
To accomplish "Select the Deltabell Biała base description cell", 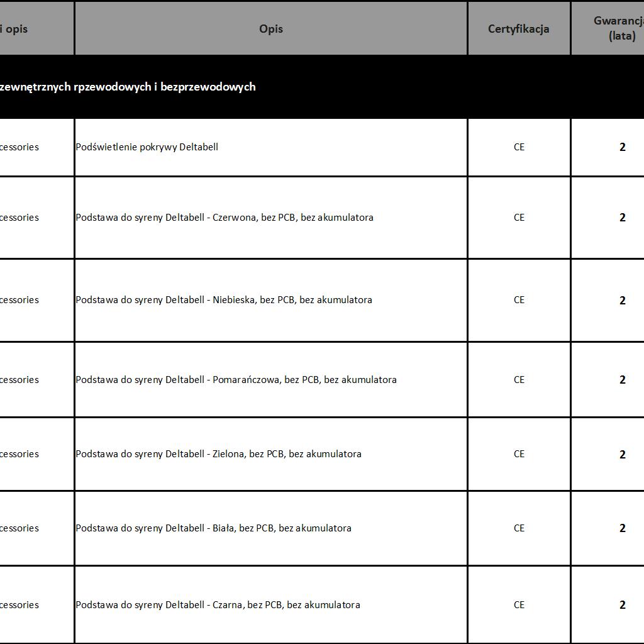I will click(271, 528).
